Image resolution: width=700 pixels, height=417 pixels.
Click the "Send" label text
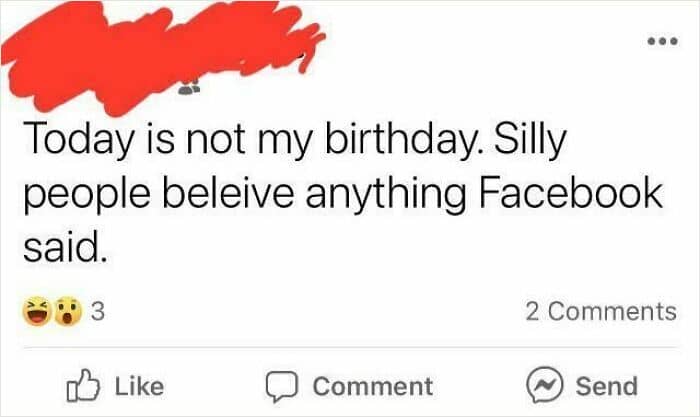click(607, 386)
